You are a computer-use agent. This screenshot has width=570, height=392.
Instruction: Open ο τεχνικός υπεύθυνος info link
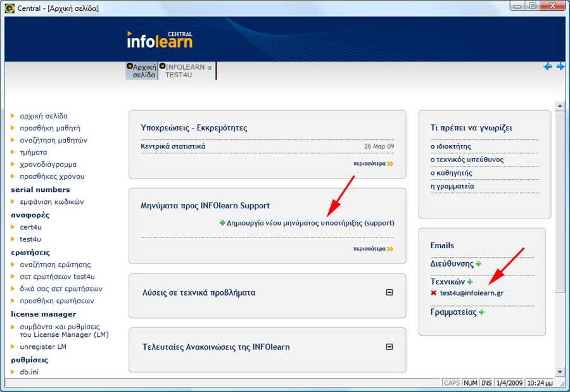(x=467, y=160)
